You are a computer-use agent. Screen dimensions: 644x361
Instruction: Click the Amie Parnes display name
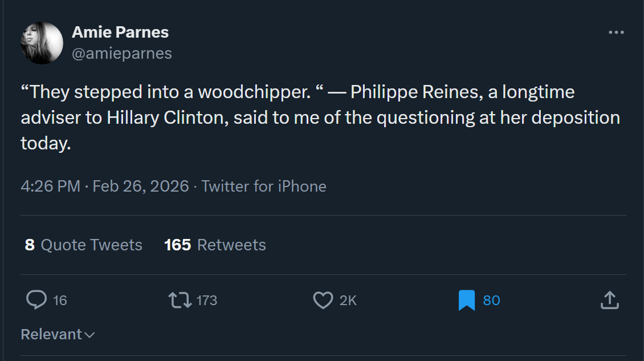point(120,33)
